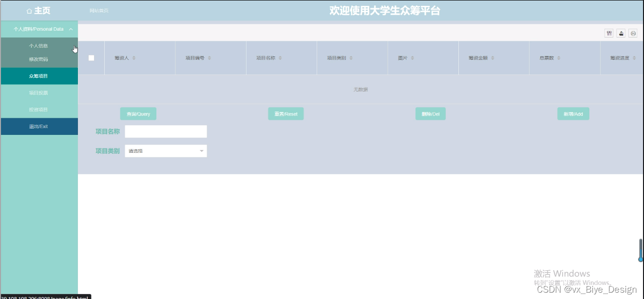Open the 网站首页 link

(99, 11)
